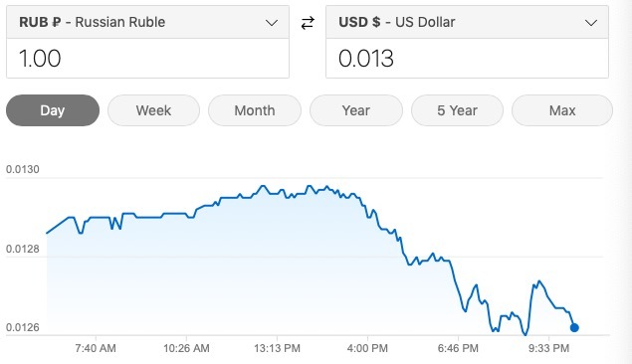
Task: Switch to the Month chart view
Action: [x=255, y=110]
